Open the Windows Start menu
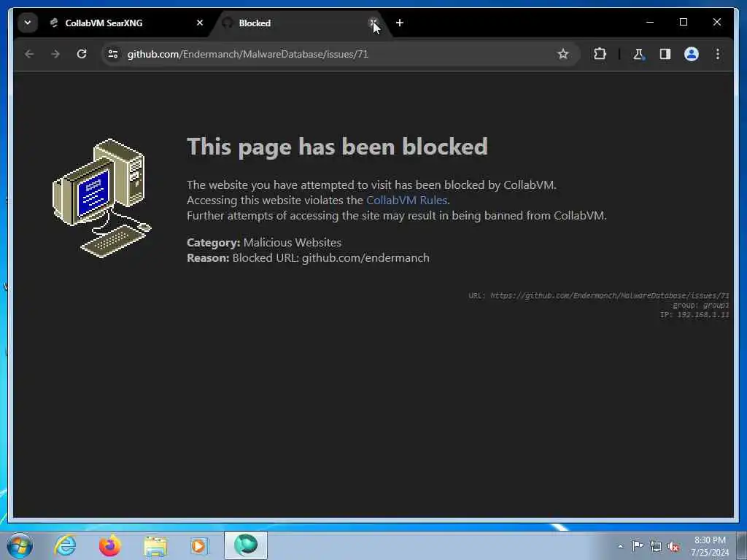The image size is (747, 560). pyautogui.click(x=20, y=545)
